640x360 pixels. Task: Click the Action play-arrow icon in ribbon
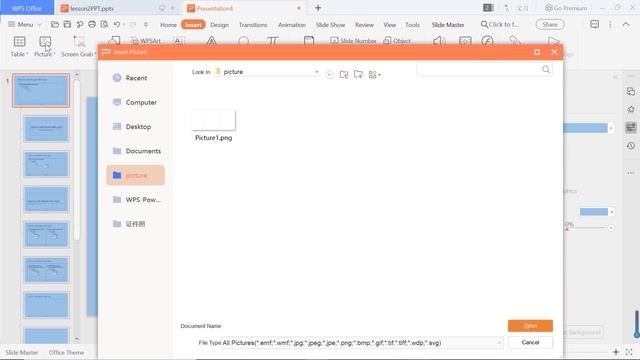pos(553,41)
